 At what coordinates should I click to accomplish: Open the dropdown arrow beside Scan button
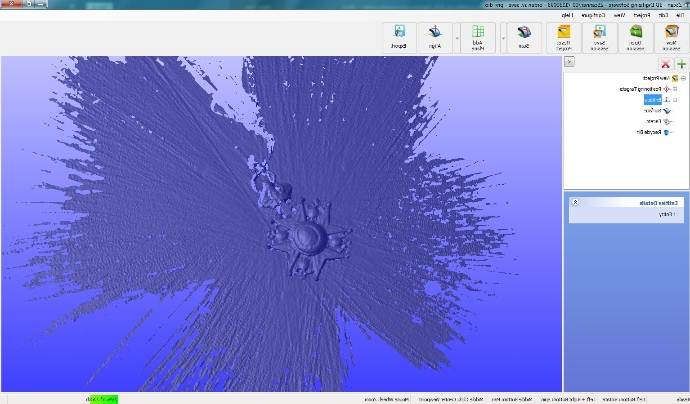503,38
